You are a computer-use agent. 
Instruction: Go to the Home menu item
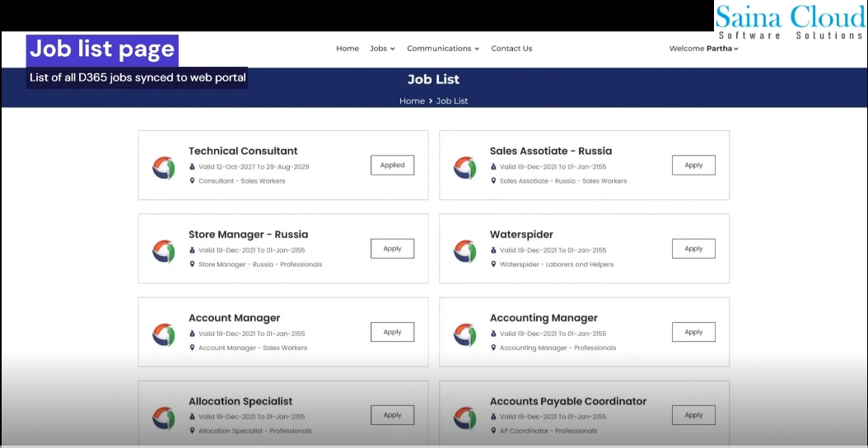pyautogui.click(x=347, y=49)
